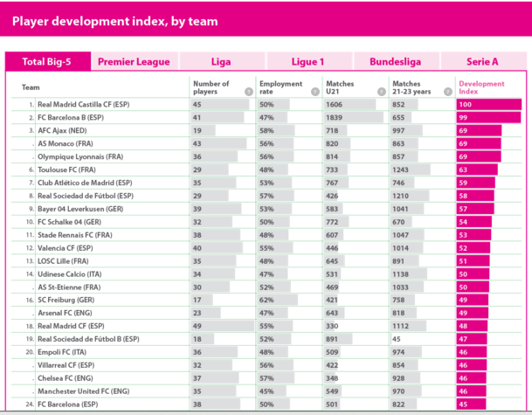This screenshot has width=532, height=415.
Task: Click the Team column header
Action: (31, 87)
